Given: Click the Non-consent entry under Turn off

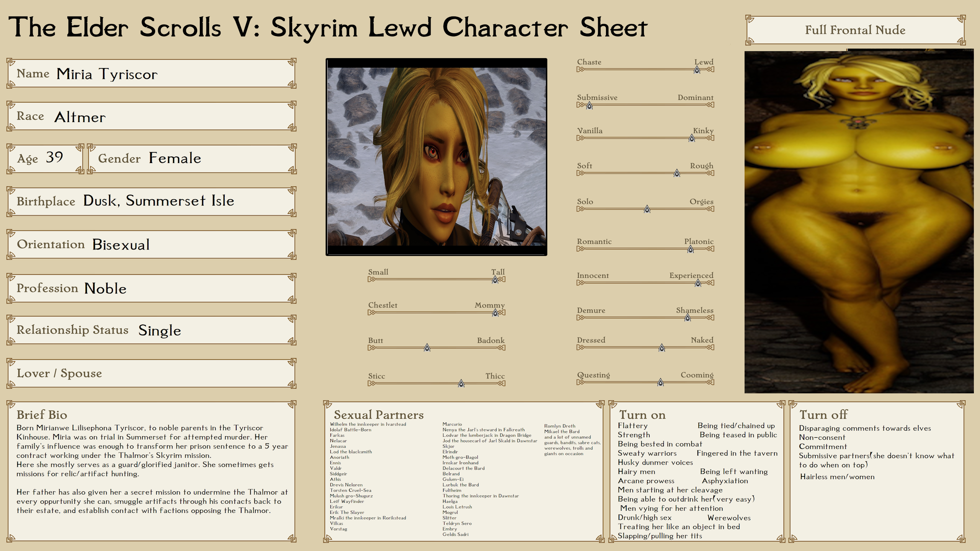Looking at the screenshot, I should click(x=822, y=437).
